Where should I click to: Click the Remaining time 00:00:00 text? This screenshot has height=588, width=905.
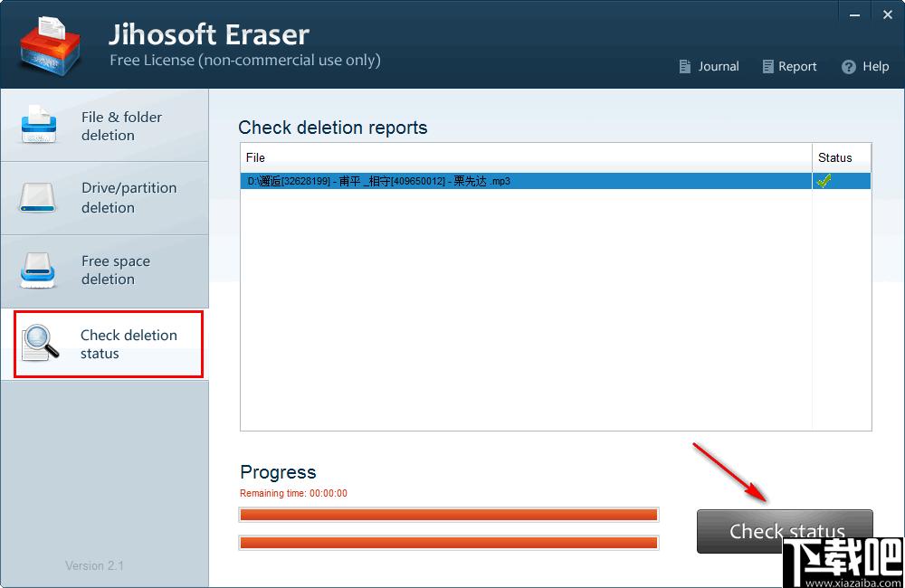(x=294, y=493)
